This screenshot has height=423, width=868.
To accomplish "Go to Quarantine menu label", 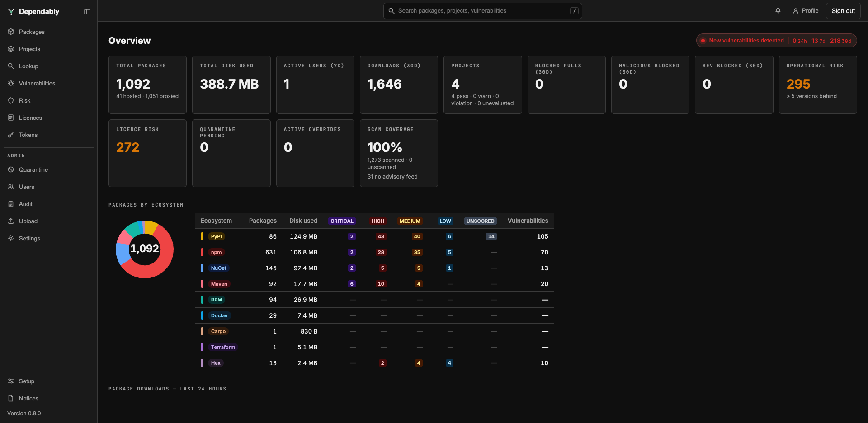I will (x=33, y=169).
